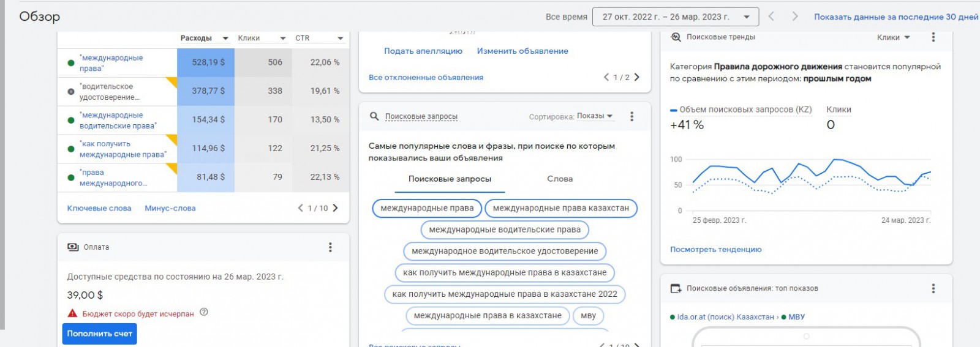The image size is (980, 347).
Task: Select chip мву
Action: [588, 316]
